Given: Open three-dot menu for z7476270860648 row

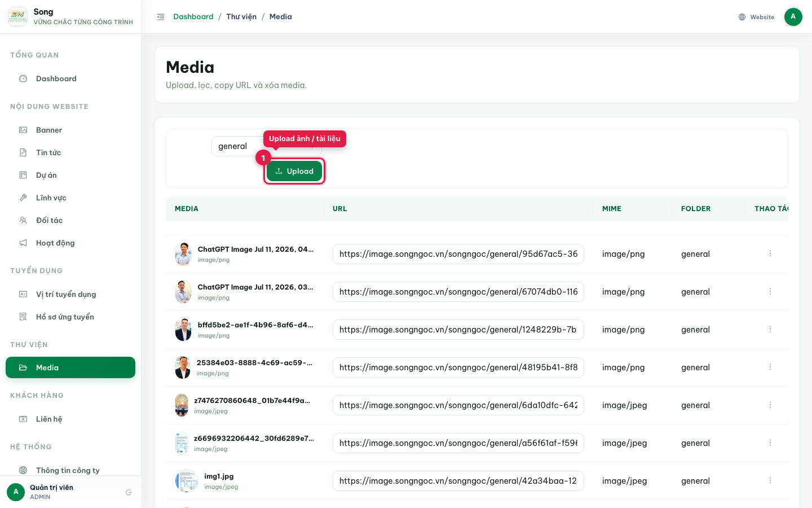Looking at the screenshot, I should (x=770, y=405).
